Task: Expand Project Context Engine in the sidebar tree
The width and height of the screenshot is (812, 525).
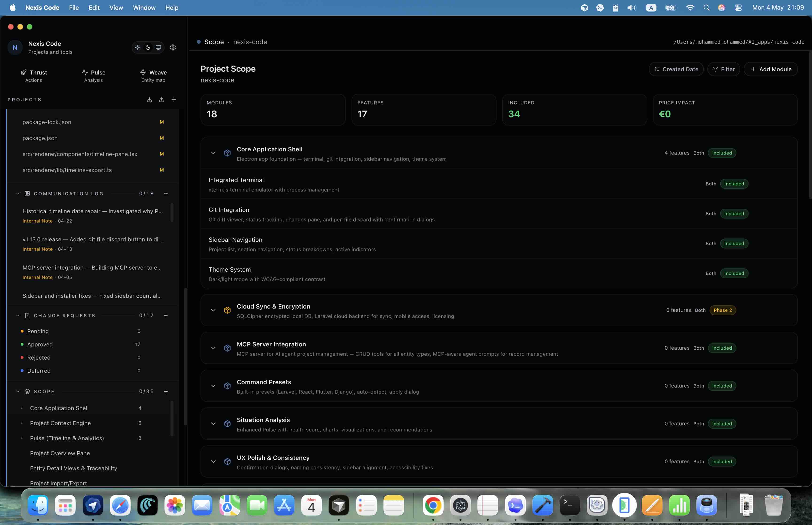Action: pos(21,423)
